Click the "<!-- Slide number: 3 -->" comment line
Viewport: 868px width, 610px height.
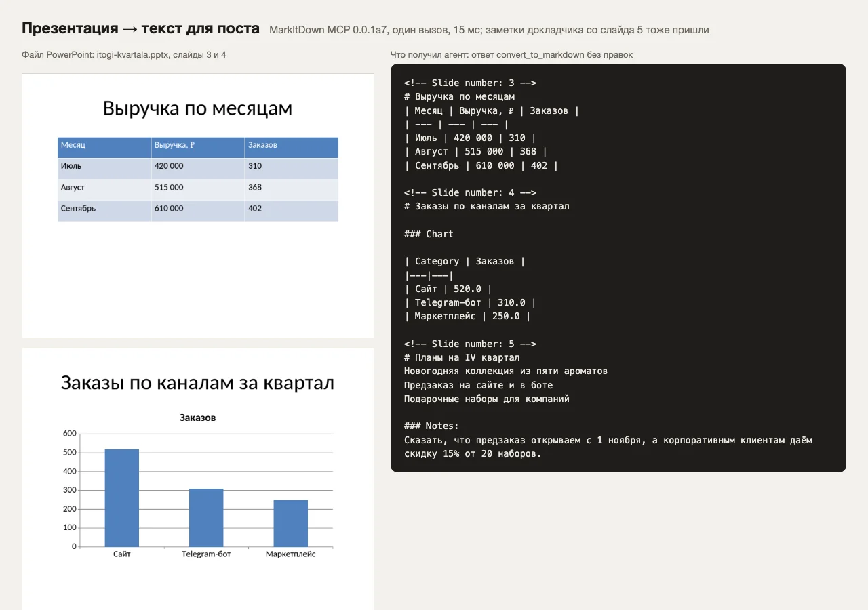(471, 83)
